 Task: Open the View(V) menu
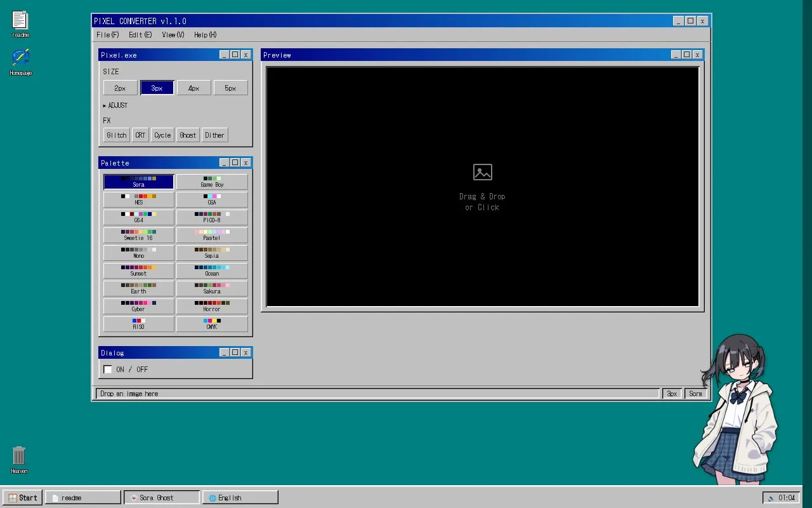(173, 35)
